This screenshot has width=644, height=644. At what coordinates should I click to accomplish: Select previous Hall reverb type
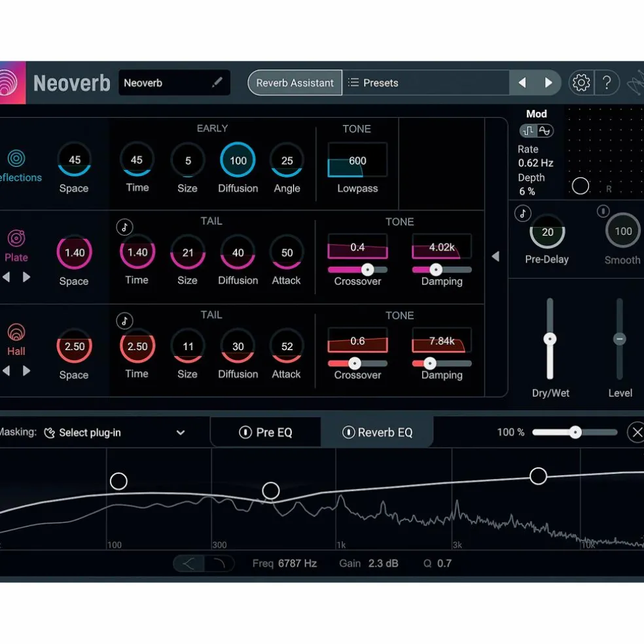click(6, 371)
